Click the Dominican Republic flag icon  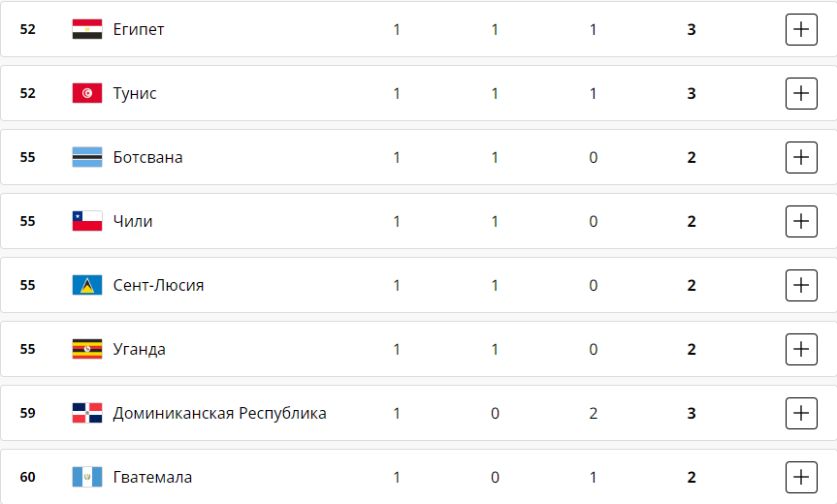tap(87, 413)
